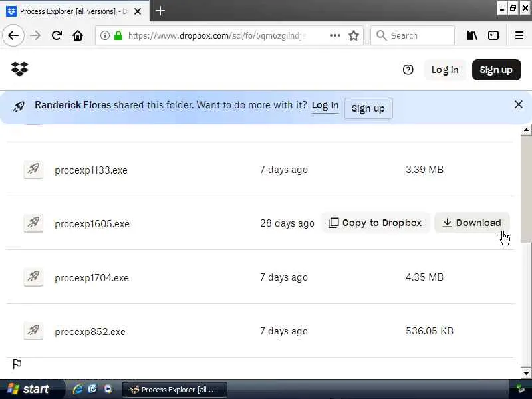The height and width of the screenshot is (399, 532).
Task: Close the Process Explorer tab
Action: point(138,11)
